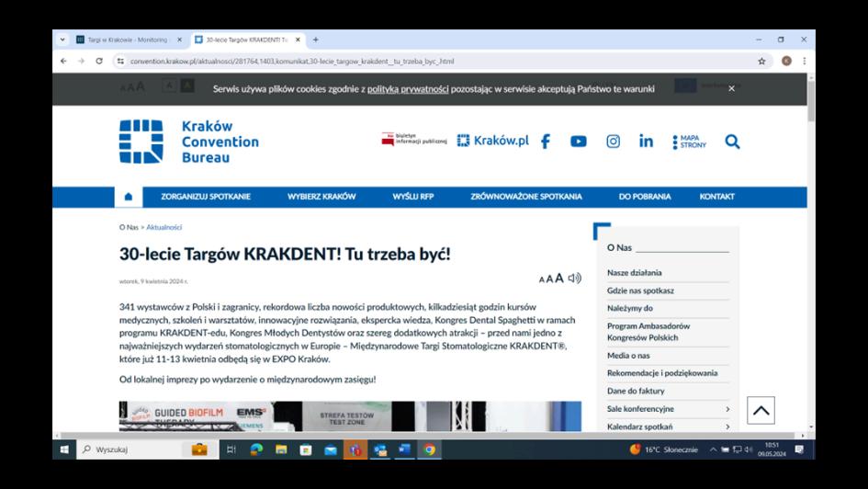Close the Targi w Krakowie tab
868x489 pixels.
click(x=179, y=40)
